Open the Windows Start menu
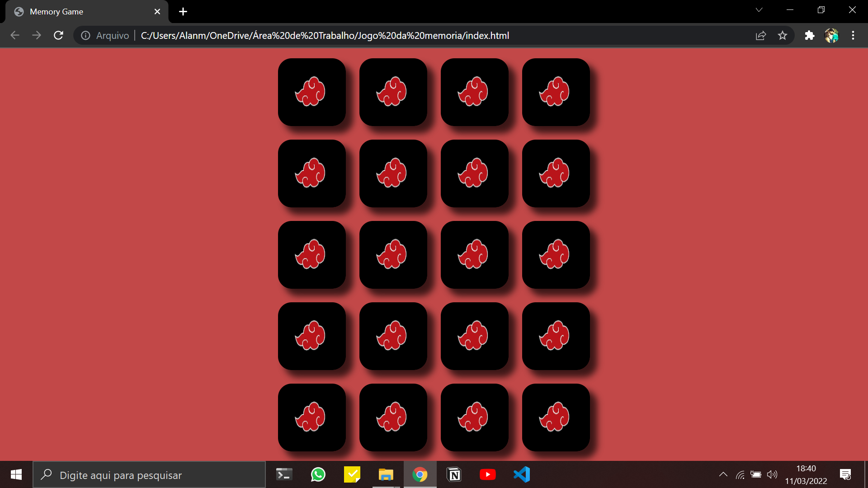This screenshot has width=868, height=488. tap(16, 474)
